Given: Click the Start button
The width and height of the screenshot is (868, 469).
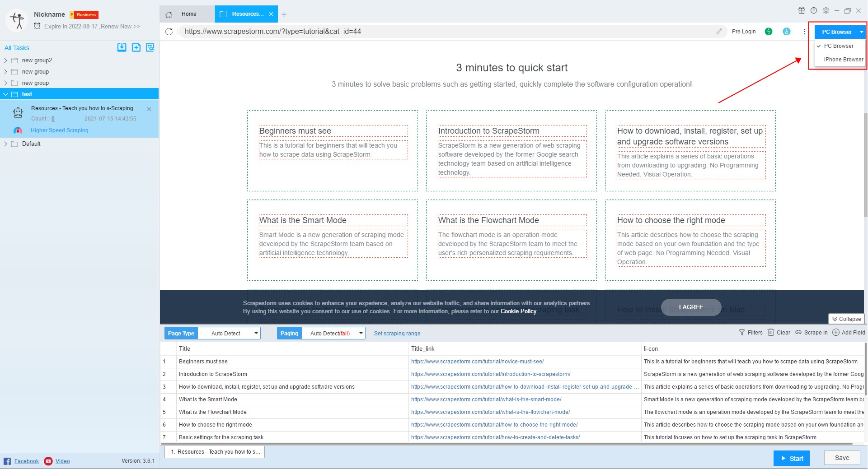Looking at the screenshot, I should [791, 458].
